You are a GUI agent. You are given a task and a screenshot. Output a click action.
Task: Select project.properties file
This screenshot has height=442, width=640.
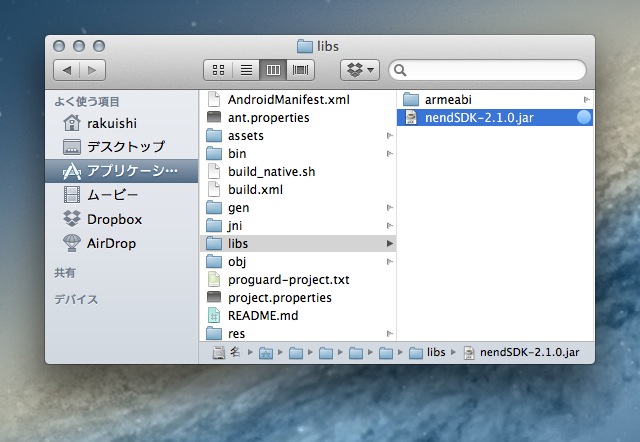point(298,298)
